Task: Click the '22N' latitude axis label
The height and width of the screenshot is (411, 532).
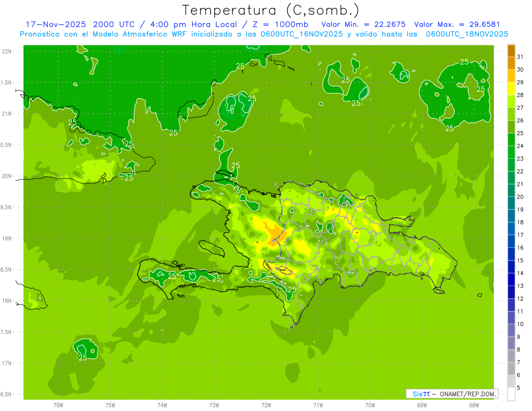Action: (7, 51)
